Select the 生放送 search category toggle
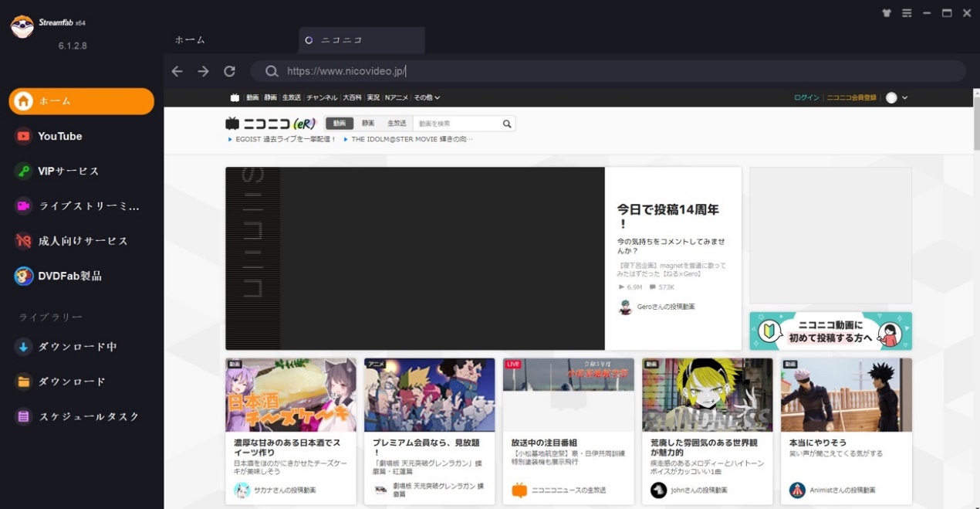 click(397, 124)
